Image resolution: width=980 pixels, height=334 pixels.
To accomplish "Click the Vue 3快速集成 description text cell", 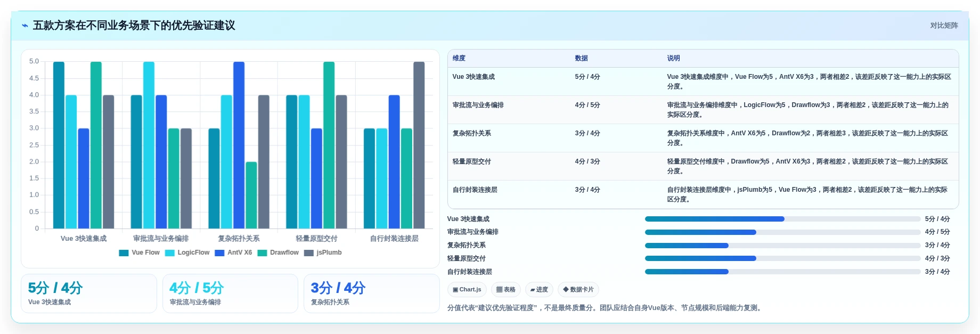I will (809, 82).
